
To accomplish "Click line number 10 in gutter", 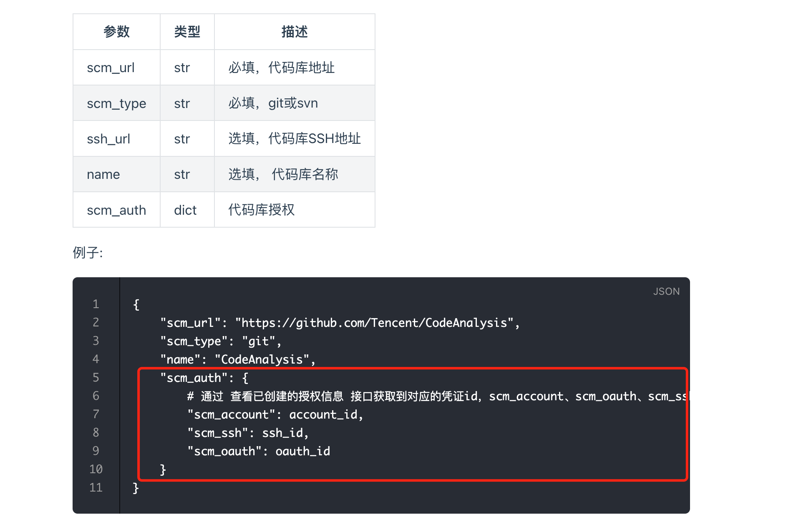I will point(96,469).
